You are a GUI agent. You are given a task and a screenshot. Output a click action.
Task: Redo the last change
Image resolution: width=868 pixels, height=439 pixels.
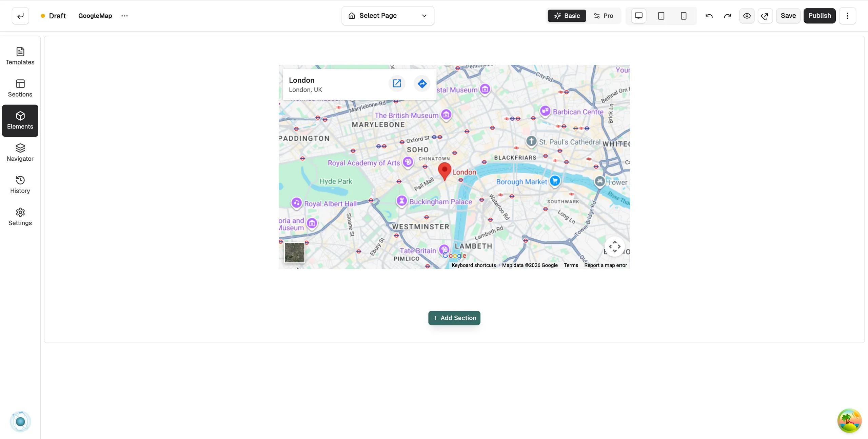pyautogui.click(x=728, y=16)
